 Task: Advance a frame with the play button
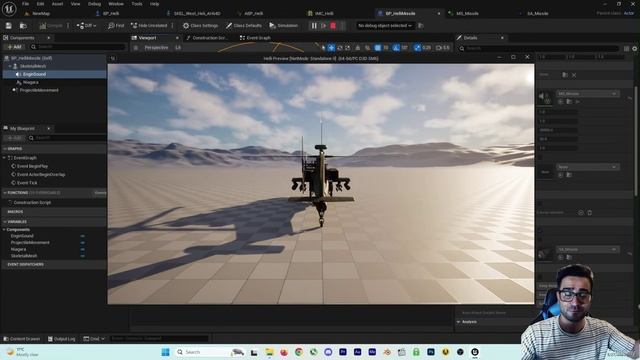pyautogui.click(x=324, y=26)
